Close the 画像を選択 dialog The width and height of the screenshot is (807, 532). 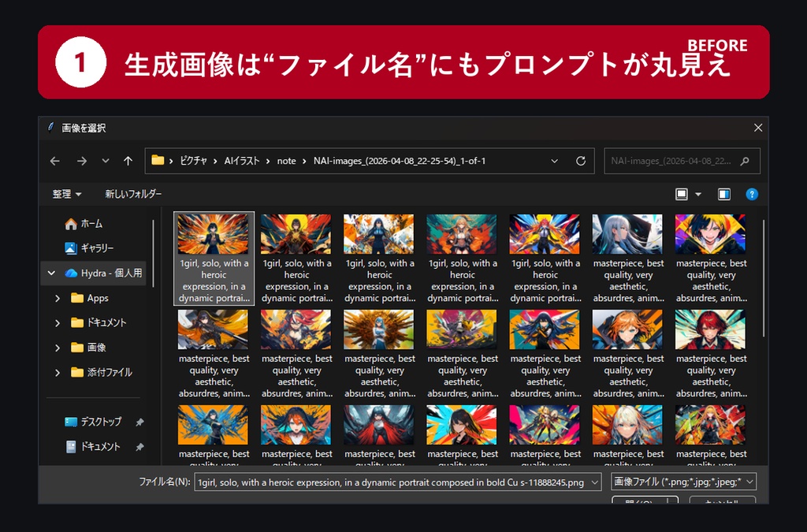click(757, 128)
